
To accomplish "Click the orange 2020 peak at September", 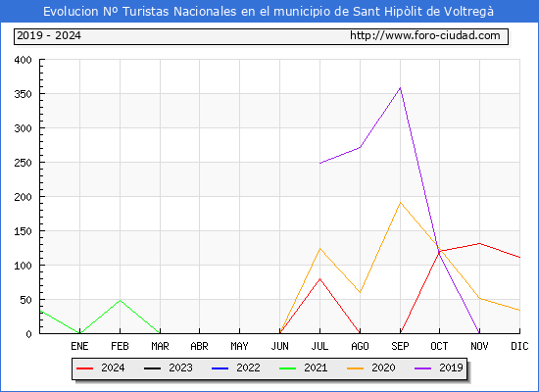I will [x=400, y=203].
